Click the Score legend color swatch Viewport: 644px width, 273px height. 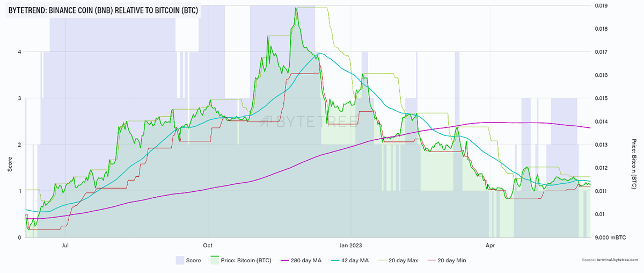click(180, 261)
